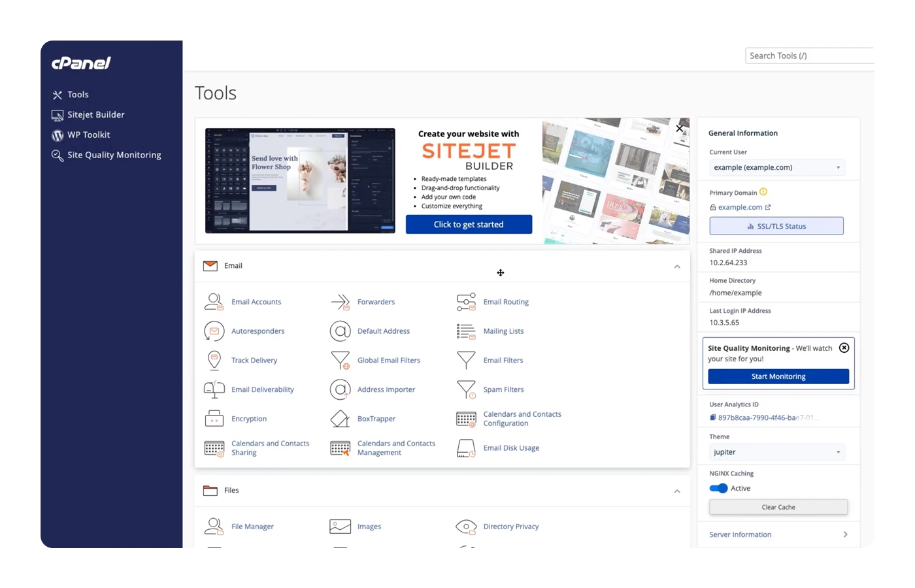The image size is (915, 588).
Task: Close the Sitejet Builder banner
Action: tap(680, 129)
